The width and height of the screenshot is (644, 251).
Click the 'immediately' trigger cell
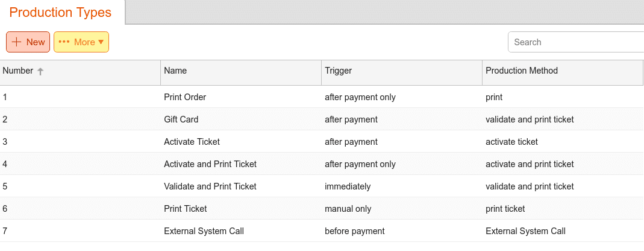(348, 186)
